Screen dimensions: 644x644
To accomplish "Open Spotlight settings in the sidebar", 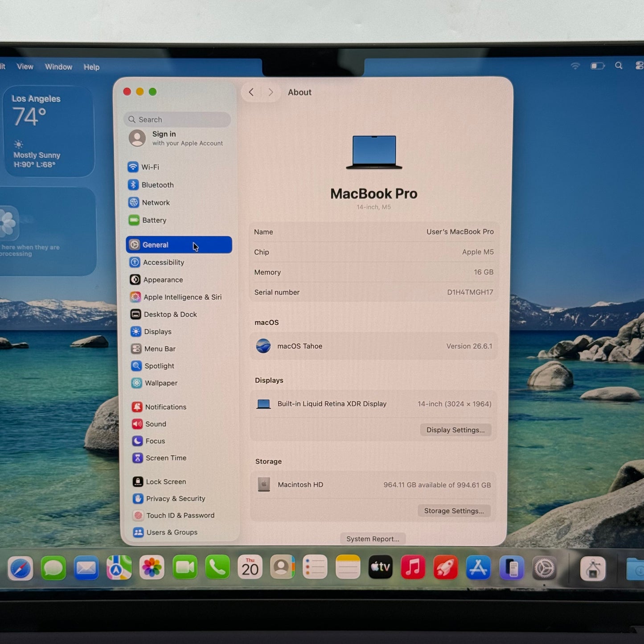I will coord(180,366).
